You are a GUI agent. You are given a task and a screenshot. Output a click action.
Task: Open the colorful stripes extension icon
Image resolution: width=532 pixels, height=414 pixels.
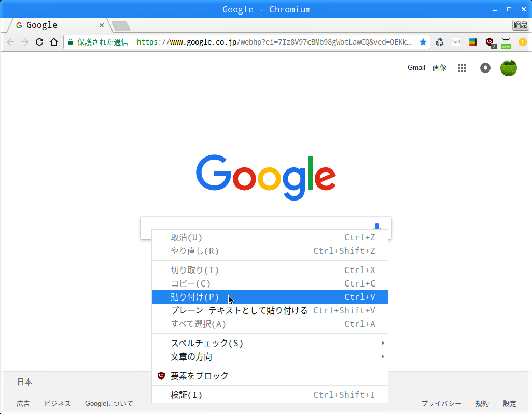pyautogui.click(x=472, y=42)
